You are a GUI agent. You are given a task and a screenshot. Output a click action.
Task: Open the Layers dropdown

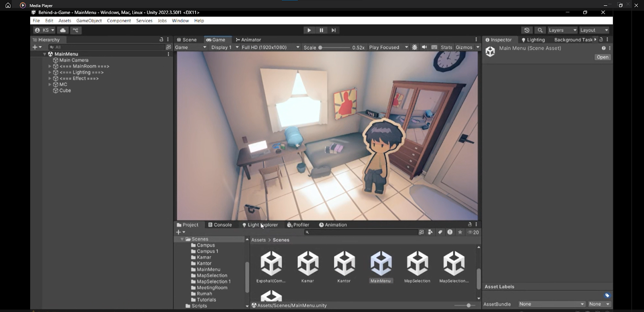pos(562,30)
